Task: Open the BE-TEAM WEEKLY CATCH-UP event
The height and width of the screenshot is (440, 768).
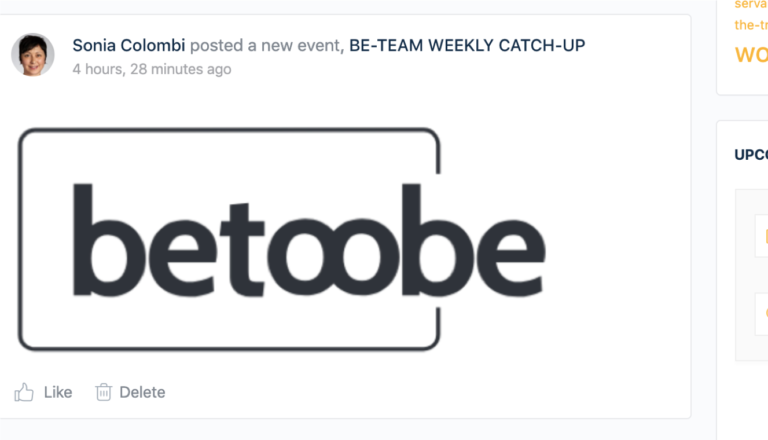Action: tap(467, 45)
